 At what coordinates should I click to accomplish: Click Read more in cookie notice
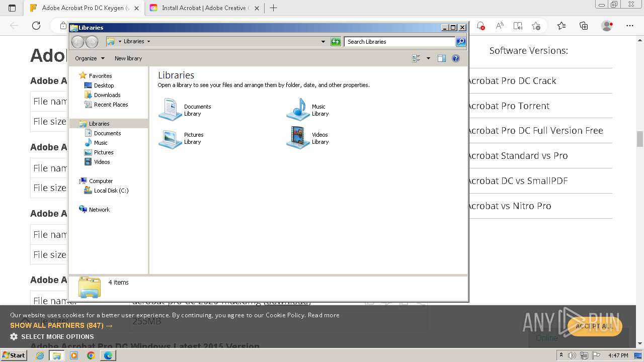tap(324, 315)
